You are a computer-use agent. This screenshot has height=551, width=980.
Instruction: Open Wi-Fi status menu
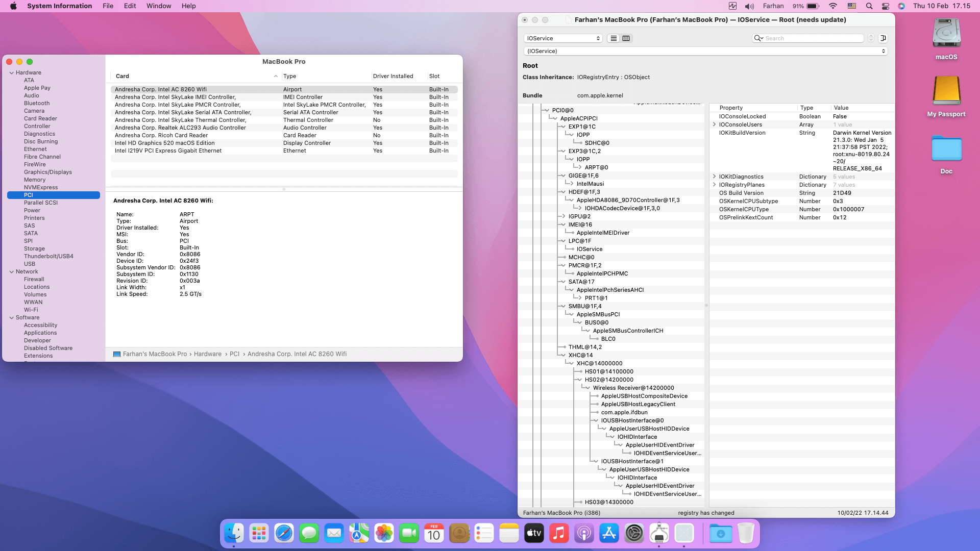point(832,6)
